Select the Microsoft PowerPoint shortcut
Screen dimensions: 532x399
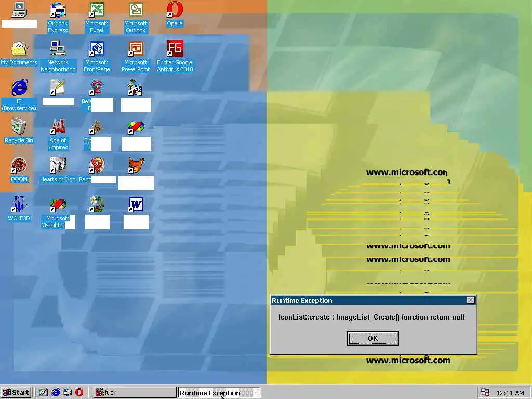point(136,56)
